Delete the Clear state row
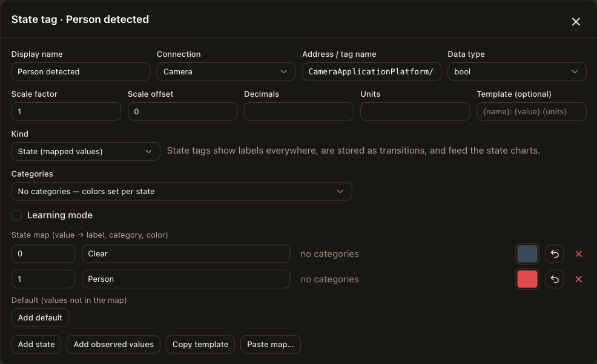The height and width of the screenshot is (364, 597). pyautogui.click(x=578, y=254)
